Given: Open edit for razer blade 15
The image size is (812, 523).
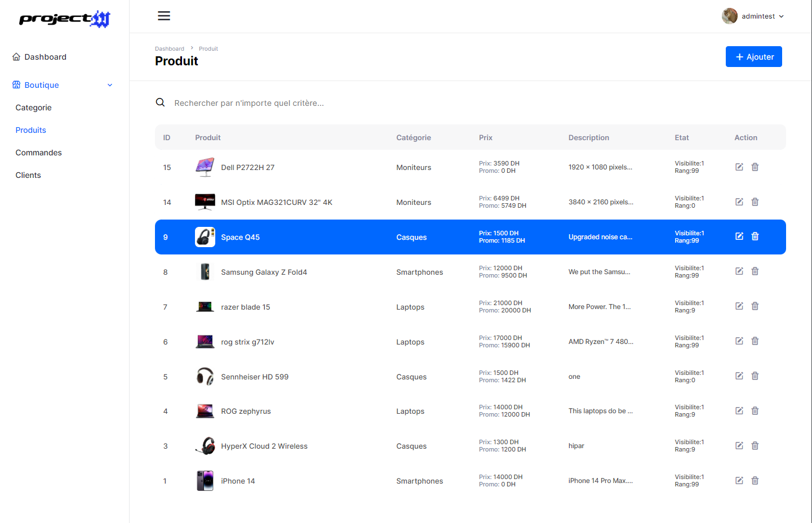Looking at the screenshot, I should 739,306.
